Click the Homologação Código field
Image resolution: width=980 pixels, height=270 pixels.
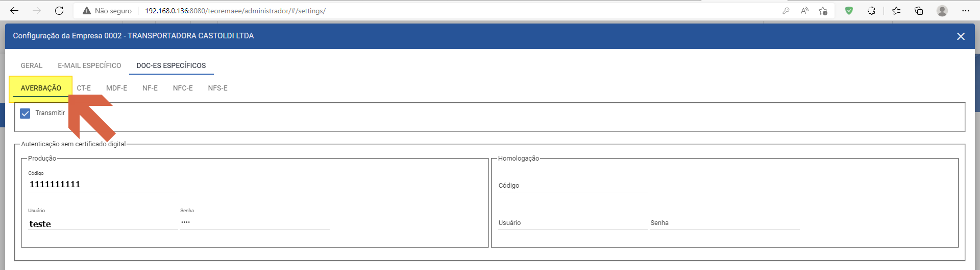pos(573,185)
